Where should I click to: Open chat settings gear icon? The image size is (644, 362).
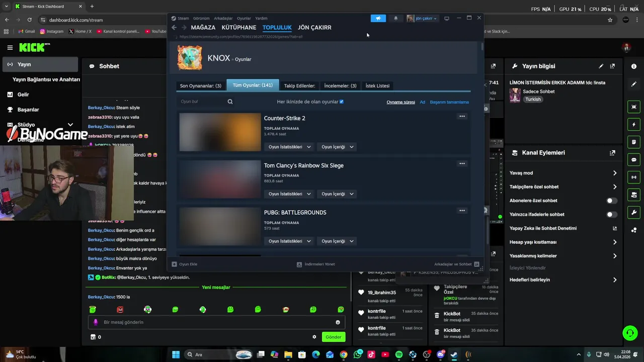(x=314, y=337)
